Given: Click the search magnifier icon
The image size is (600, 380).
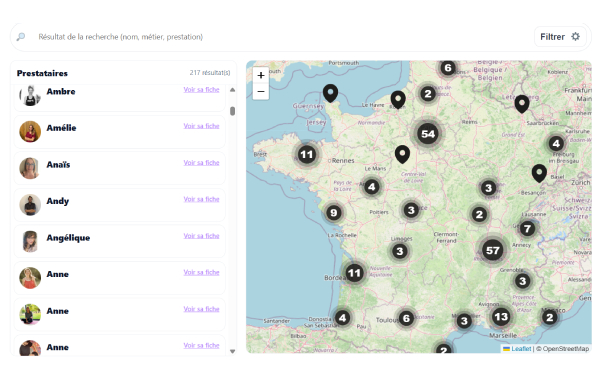Looking at the screenshot, I should pyautogui.click(x=21, y=37).
